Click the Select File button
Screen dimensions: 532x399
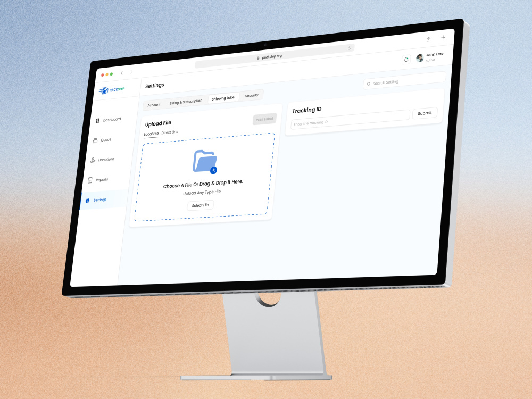click(x=200, y=205)
